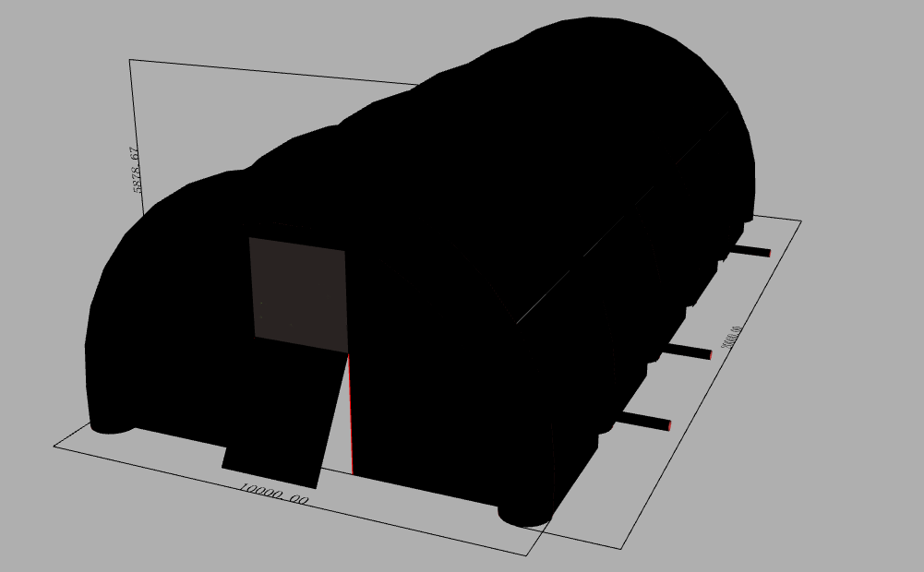Click the lowest protruding rod near front corner
The height and width of the screenshot is (572, 924).
[x=644, y=421]
